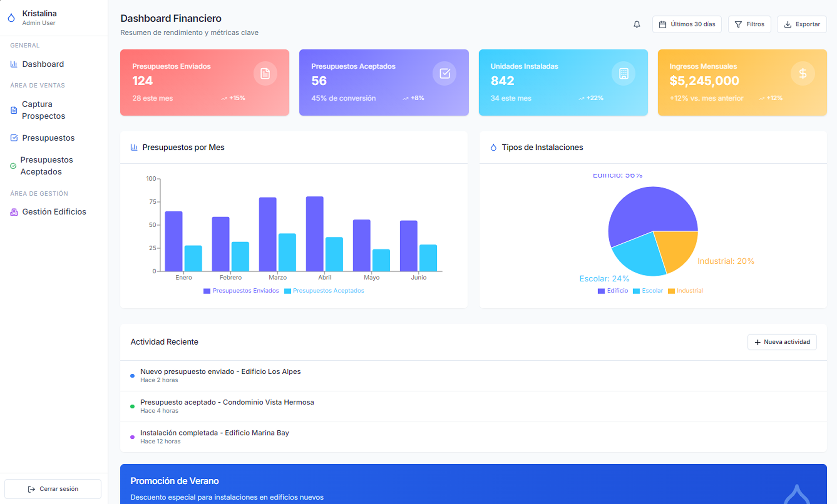This screenshot has height=504, width=837.
Task: Toggle Presupuestos Aceptados series in chart legend
Action: pos(324,291)
